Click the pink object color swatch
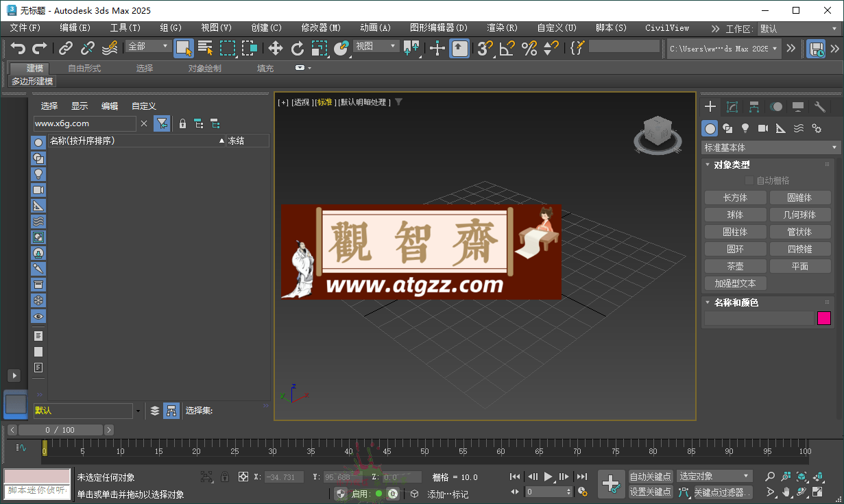 pyautogui.click(x=824, y=318)
